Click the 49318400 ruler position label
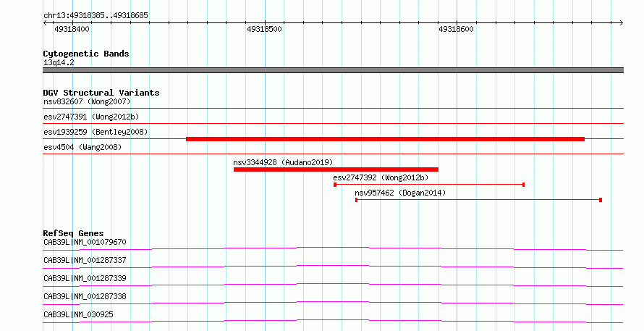Viewport: 644px width, 331px height. pyautogui.click(x=72, y=29)
